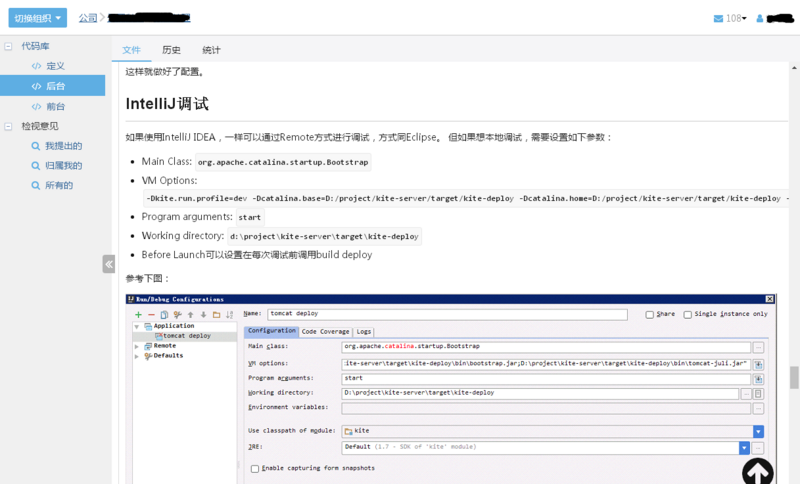Click the Move Up arrow icon
Image resolution: width=800 pixels, height=484 pixels.
pos(190,315)
